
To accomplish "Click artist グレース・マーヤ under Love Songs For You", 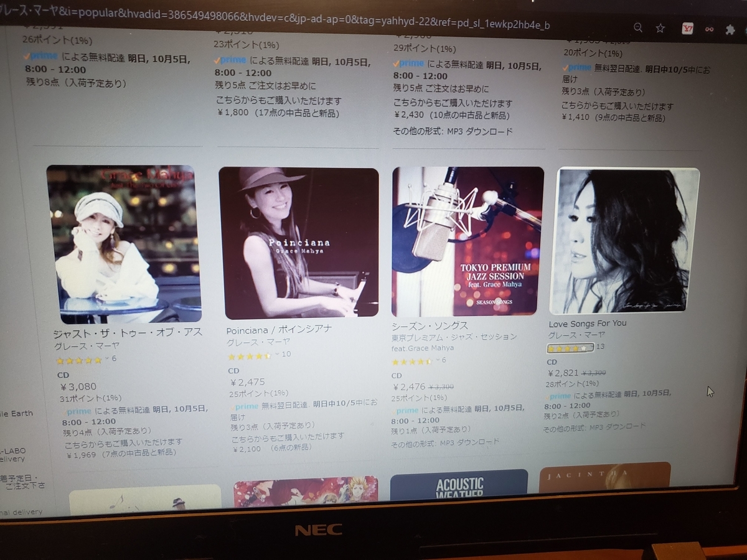I will [576, 335].
